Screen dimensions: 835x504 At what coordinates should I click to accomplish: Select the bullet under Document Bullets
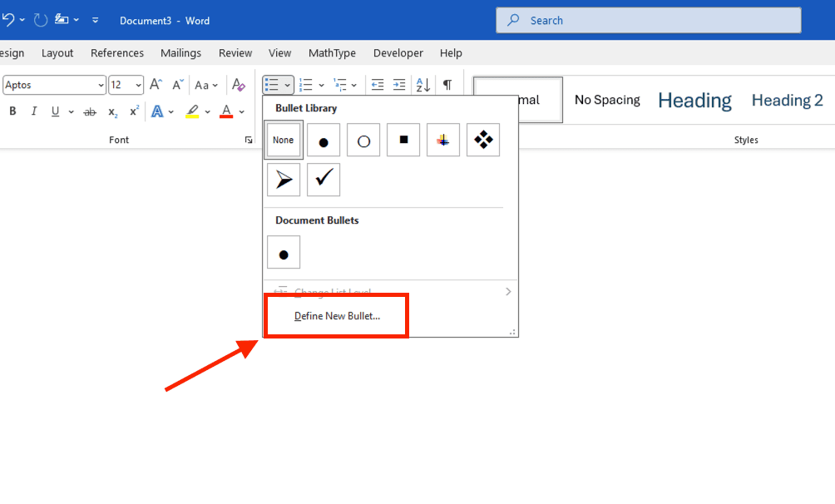[x=284, y=252]
